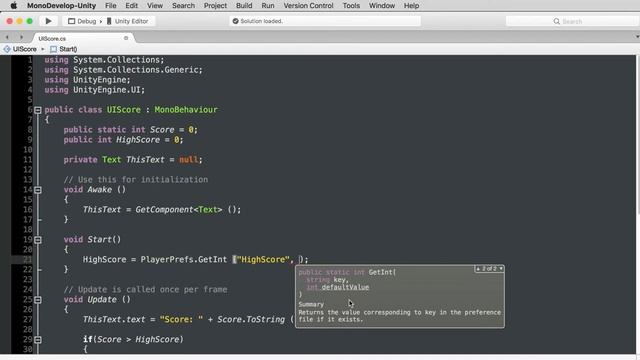Open the MonoDevelop-Unity application menu
Screen dimensions: 640x360
coord(62,6)
